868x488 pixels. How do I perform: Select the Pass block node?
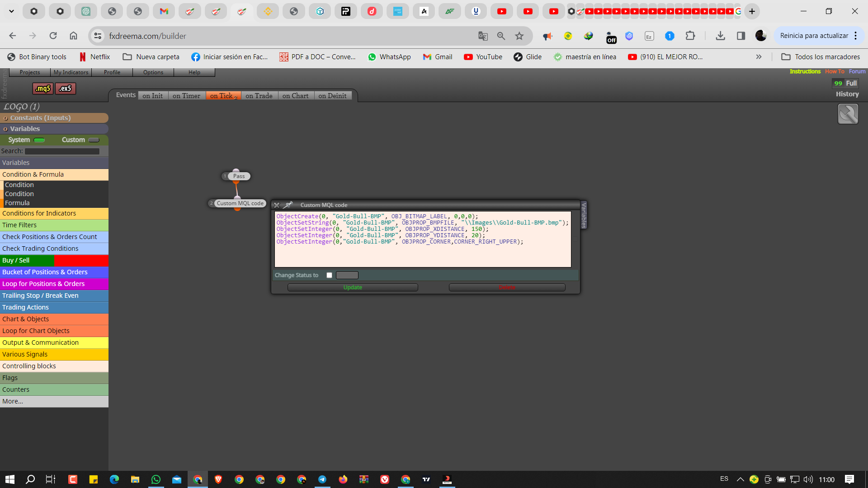click(x=239, y=176)
